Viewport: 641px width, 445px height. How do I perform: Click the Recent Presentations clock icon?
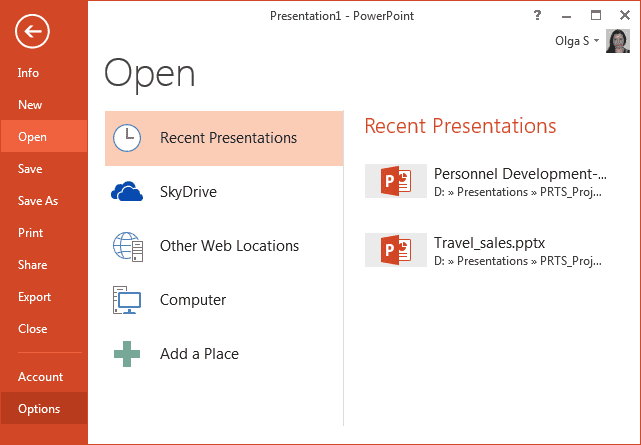[x=127, y=138]
